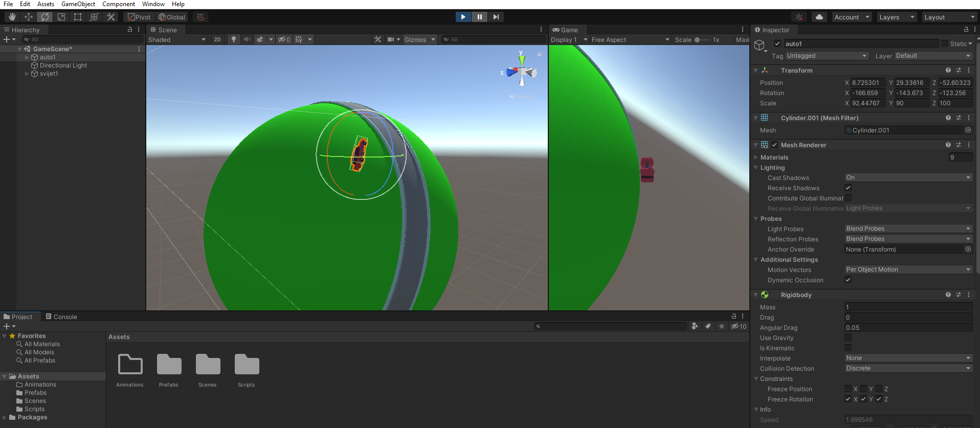Expand svijet1 in Hierarchy
The image size is (980, 428).
coord(27,74)
